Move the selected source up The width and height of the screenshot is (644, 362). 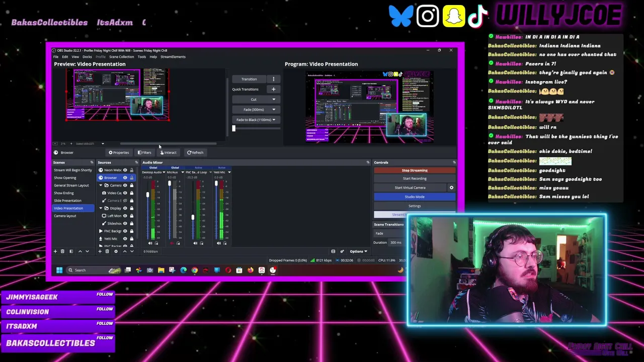click(x=125, y=251)
